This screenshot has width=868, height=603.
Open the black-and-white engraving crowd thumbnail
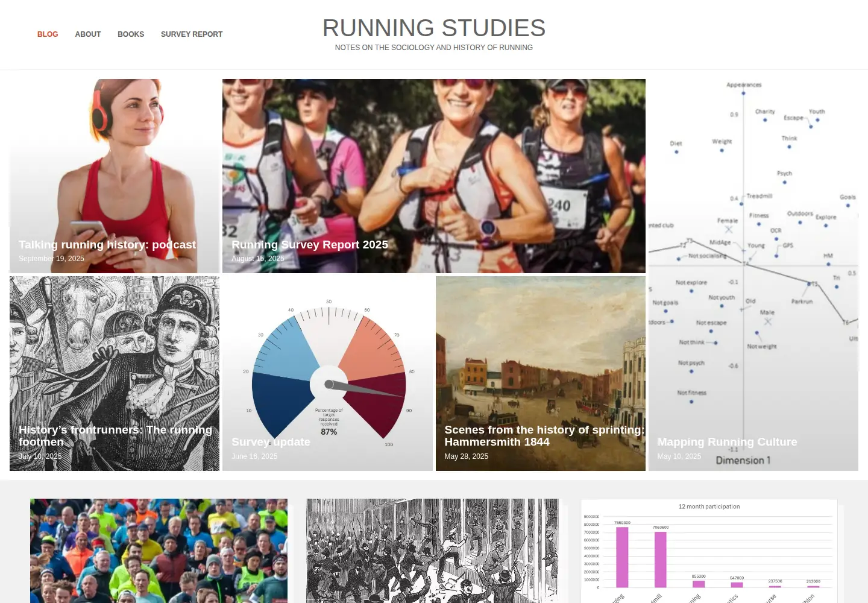(x=433, y=551)
